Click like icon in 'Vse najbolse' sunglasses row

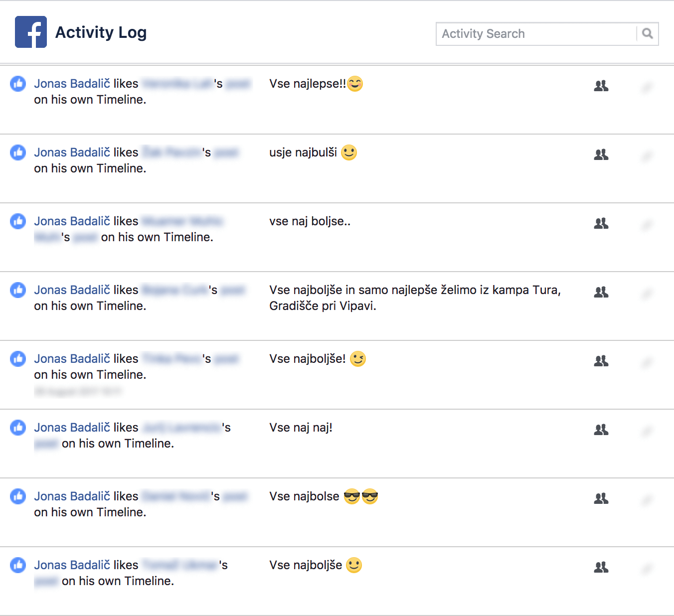18,496
